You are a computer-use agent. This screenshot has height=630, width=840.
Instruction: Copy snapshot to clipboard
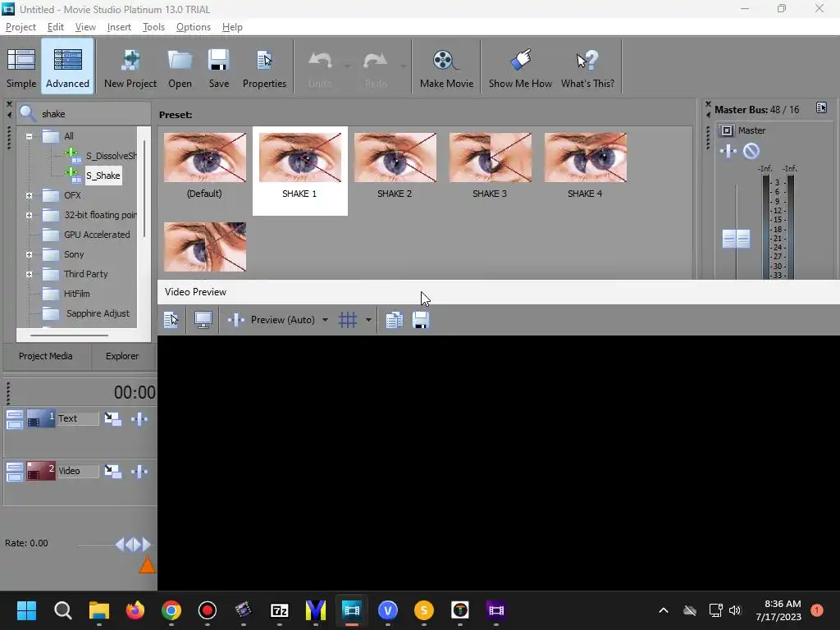pyautogui.click(x=395, y=320)
